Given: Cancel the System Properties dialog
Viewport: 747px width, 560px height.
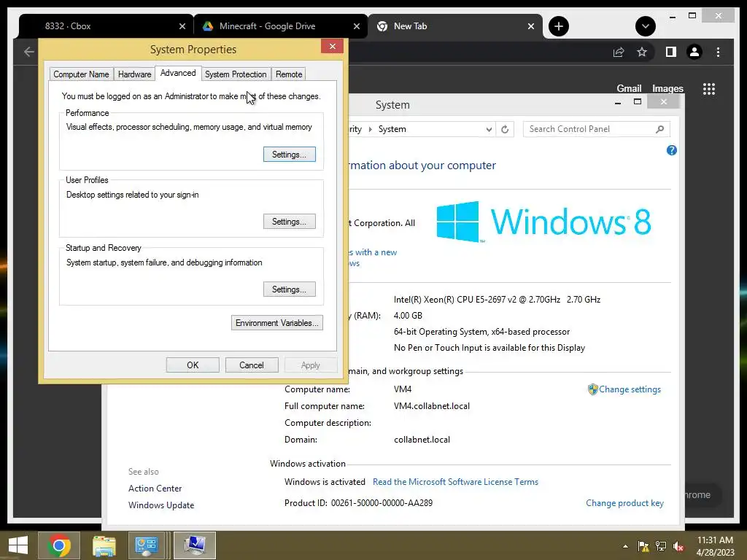Looking at the screenshot, I should [252, 365].
